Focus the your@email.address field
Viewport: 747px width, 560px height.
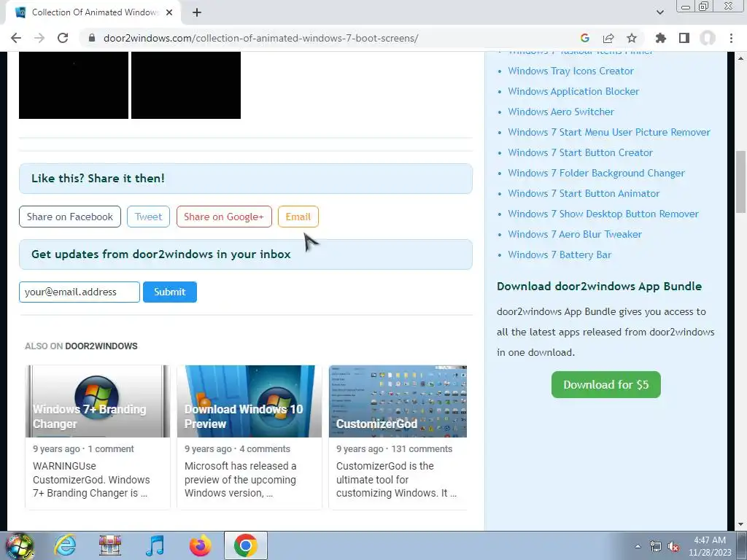click(x=80, y=292)
